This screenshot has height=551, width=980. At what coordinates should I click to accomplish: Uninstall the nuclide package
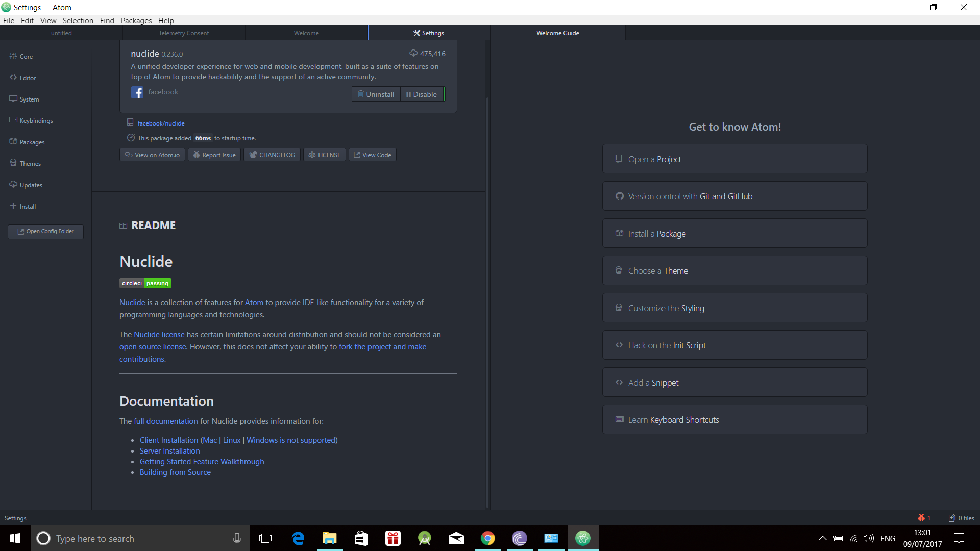pyautogui.click(x=376, y=94)
